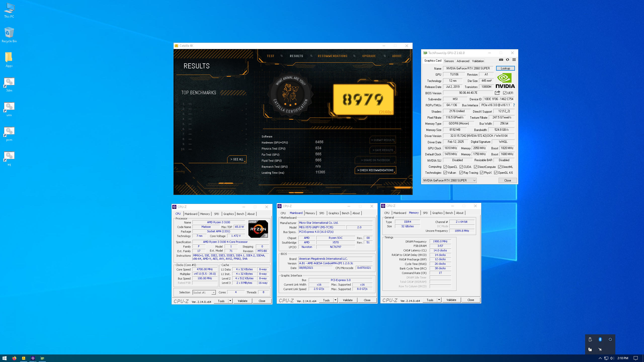Open the SPD tab in the Memory CPU-Z window
The height and width of the screenshot is (362, 644).
pos(425,213)
